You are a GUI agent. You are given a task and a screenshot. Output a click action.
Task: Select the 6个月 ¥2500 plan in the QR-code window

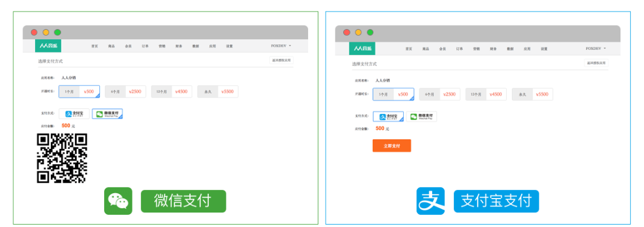click(125, 91)
